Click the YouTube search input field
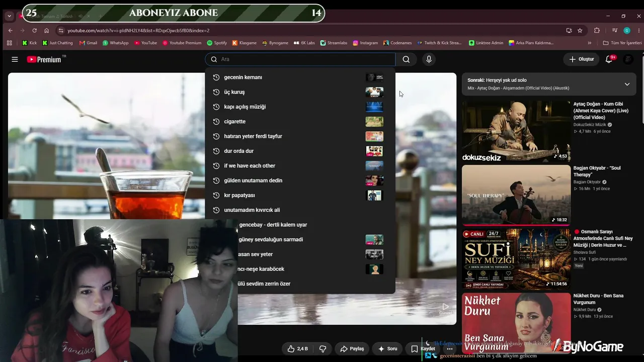Image resolution: width=644 pixels, height=362 pixels. 300,59
